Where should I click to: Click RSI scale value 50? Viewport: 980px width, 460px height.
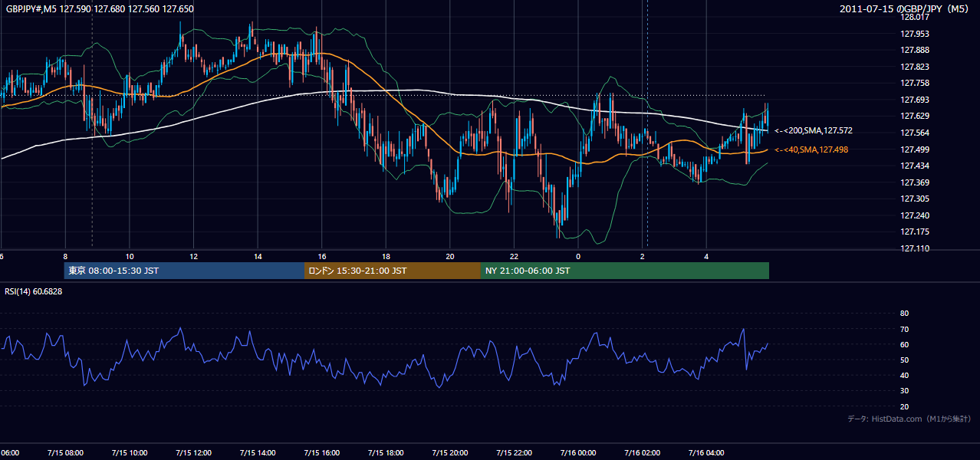pyautogui.click(x=905, y=360)
